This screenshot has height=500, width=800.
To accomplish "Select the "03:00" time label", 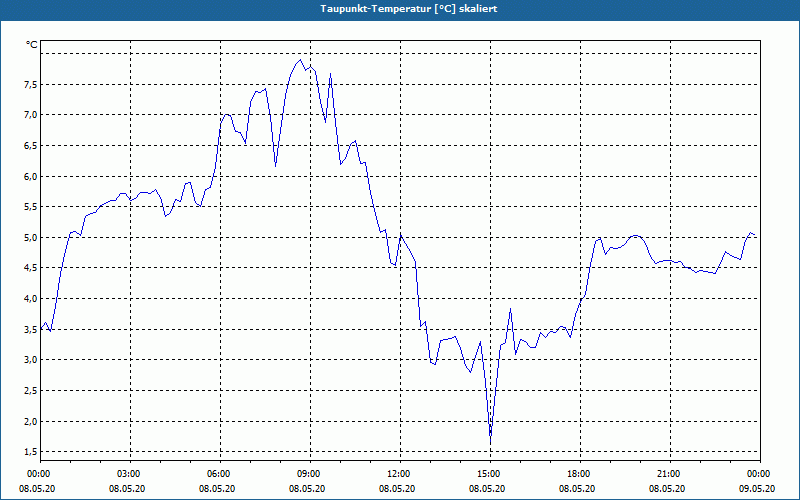I will [x=128, y=474].
